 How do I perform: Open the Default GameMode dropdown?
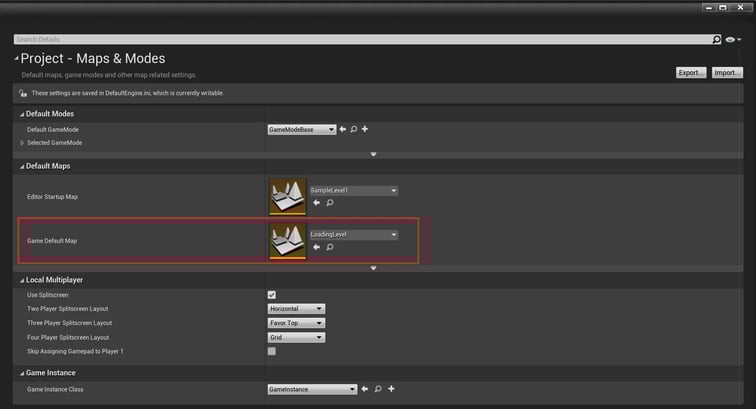(302, 130)
